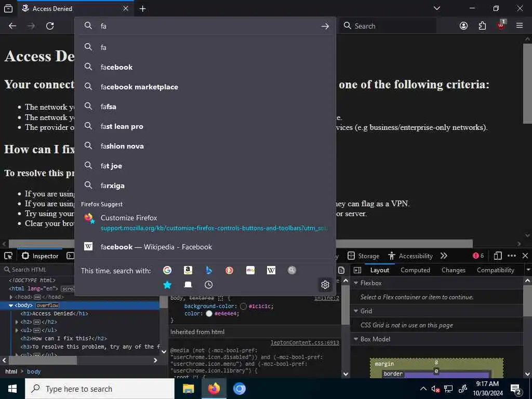This screenshot has width=532, height=399.
Task: Search only open tabs via the tabs icon
Action: click(188, 285)
